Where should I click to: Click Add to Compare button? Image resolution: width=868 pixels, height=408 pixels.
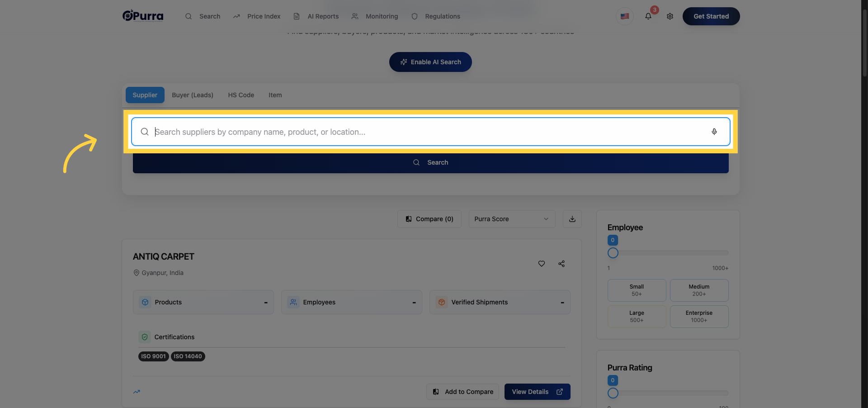point(462,392)
